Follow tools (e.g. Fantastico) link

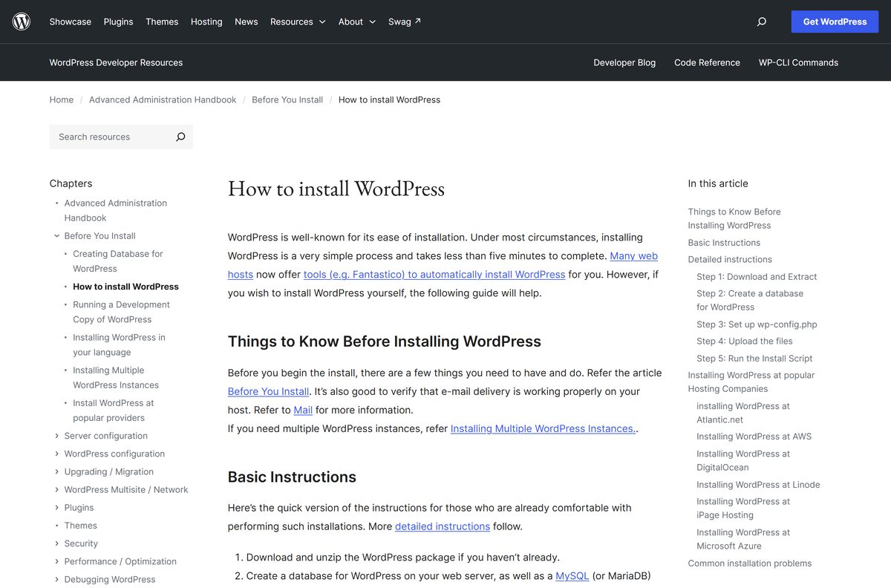434,274
